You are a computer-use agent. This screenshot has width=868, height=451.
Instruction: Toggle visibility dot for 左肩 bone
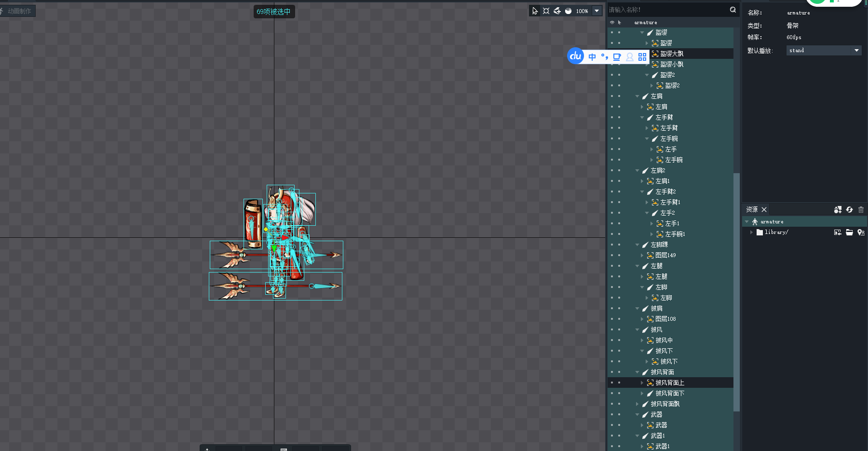pos(612,96)
